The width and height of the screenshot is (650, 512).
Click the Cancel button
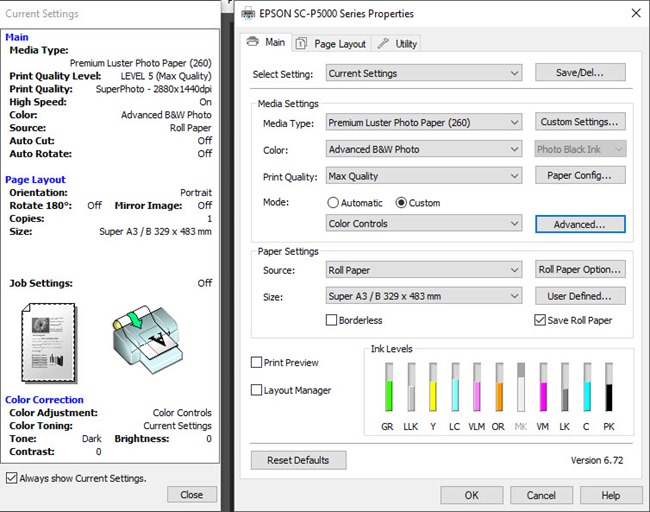tap(541, 495)
